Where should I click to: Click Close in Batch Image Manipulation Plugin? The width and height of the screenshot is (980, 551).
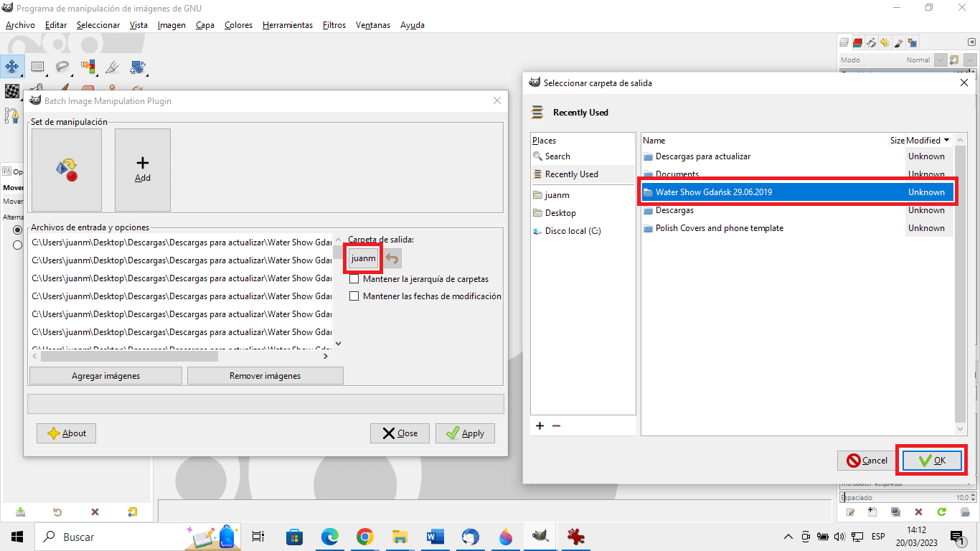pos(400,433)
